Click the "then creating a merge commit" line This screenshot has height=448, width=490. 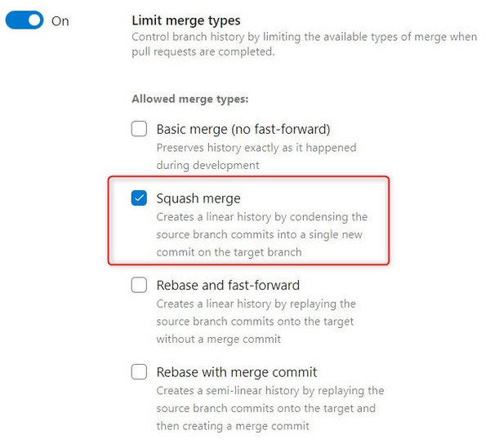[x=233, y=426]
